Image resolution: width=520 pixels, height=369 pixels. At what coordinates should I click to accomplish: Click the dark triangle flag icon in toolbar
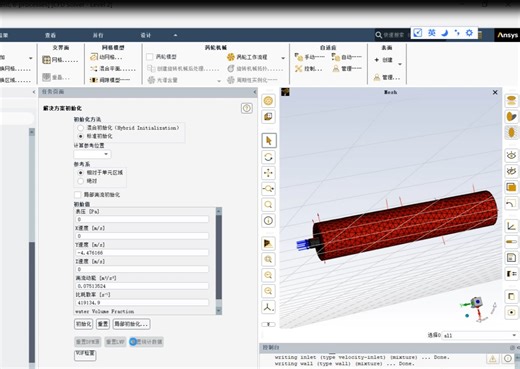pos(269,243)
